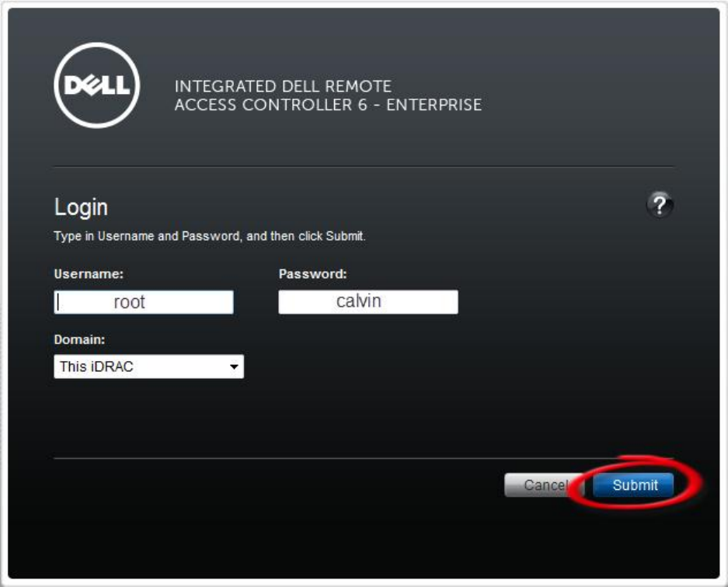This screenshot has width=728, height=587.
Task: Click the "Domain:" label
Action: point(79,339)
